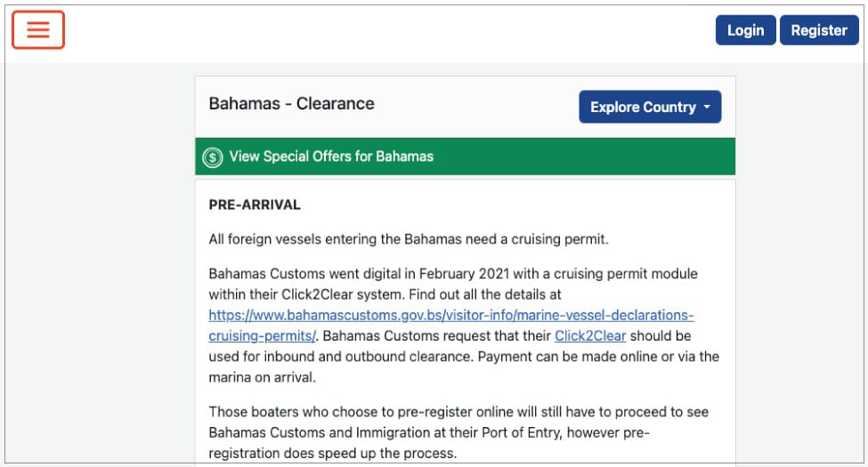Follow the Click2Clear hyperlink
868x467 pixels.
point(590,336)
